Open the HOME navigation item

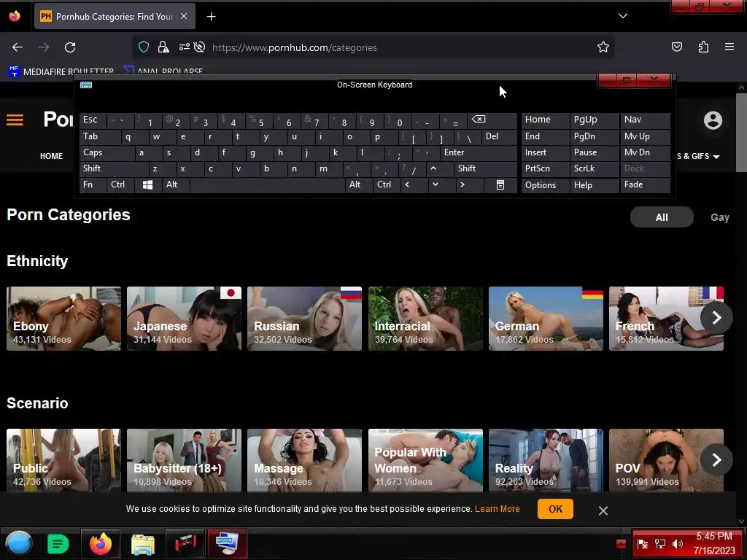pyautogui.click(x=52, y=156)
